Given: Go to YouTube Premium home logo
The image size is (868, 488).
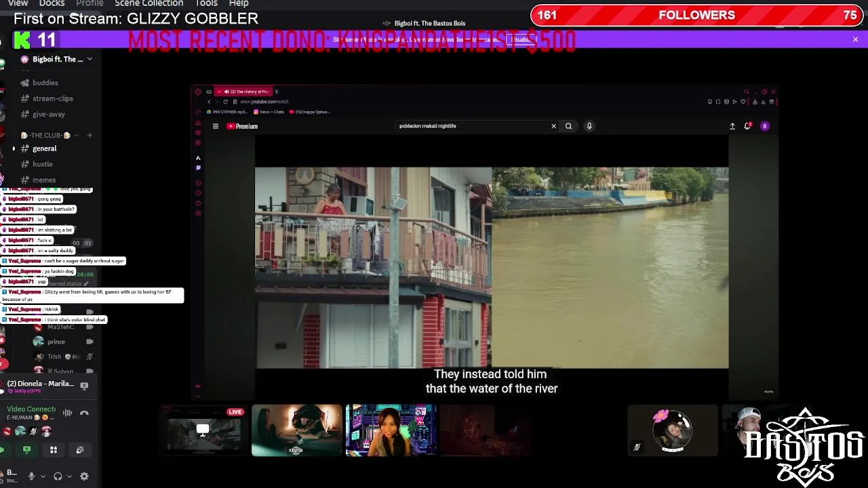Looking at the screenshot, I should [242, 126].
